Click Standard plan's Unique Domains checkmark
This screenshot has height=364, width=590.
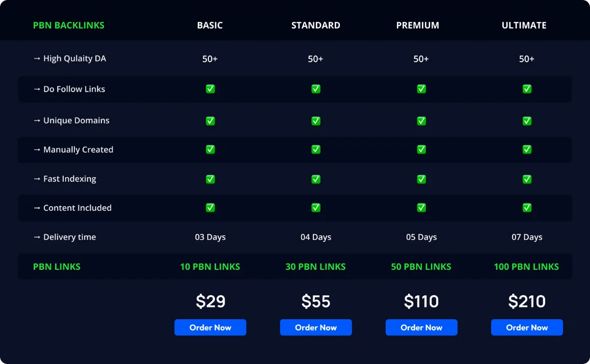point(315,121)
